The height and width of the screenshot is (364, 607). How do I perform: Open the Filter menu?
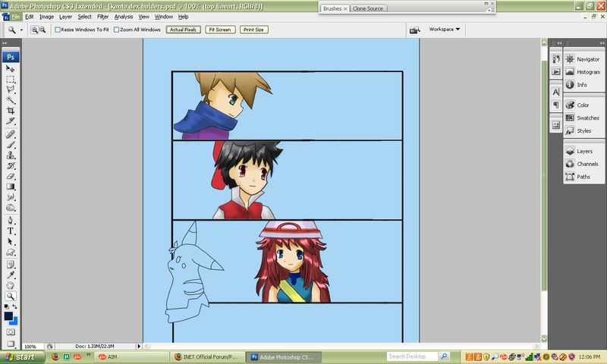(x=102, y=16)
